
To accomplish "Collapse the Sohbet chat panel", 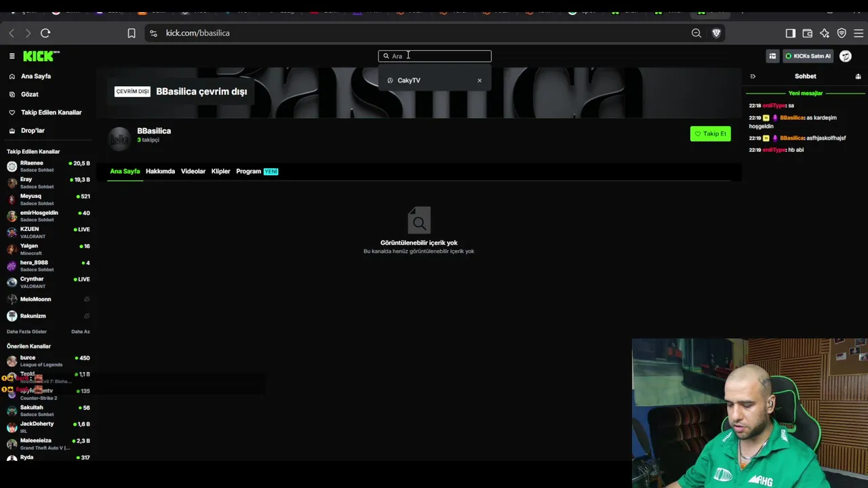I will pos(752,77).
